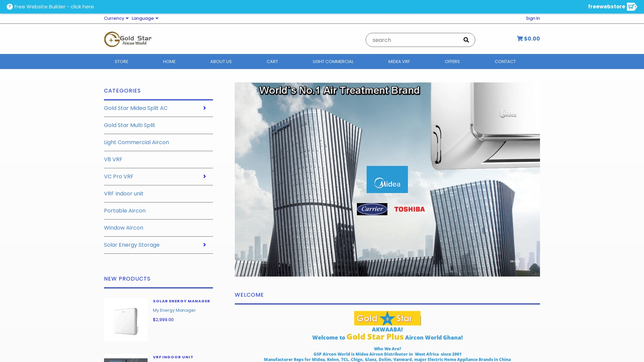Click the Sign In link
Image resolution: width=644 pixels, height=362 pixels.
coord(533,18)
